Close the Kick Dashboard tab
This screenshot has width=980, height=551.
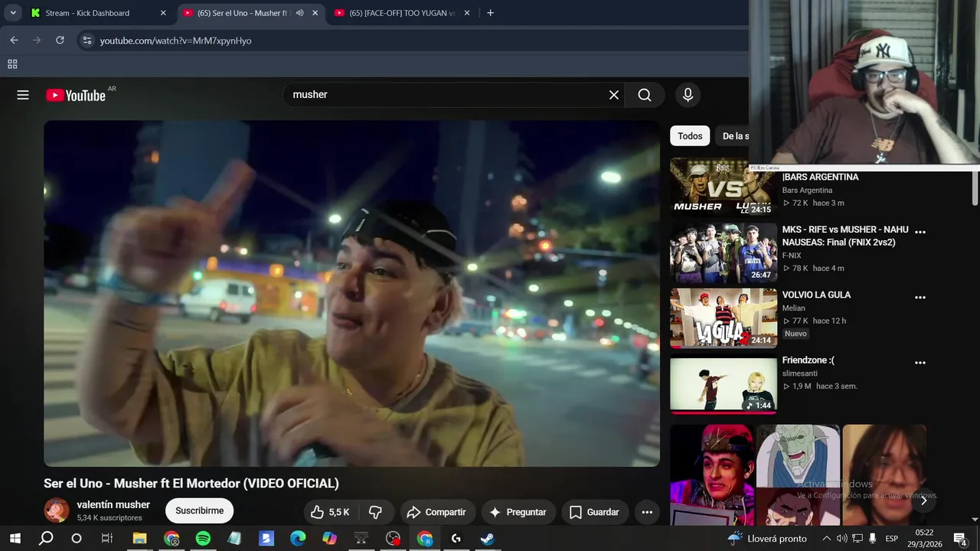[x=163, y=13]
